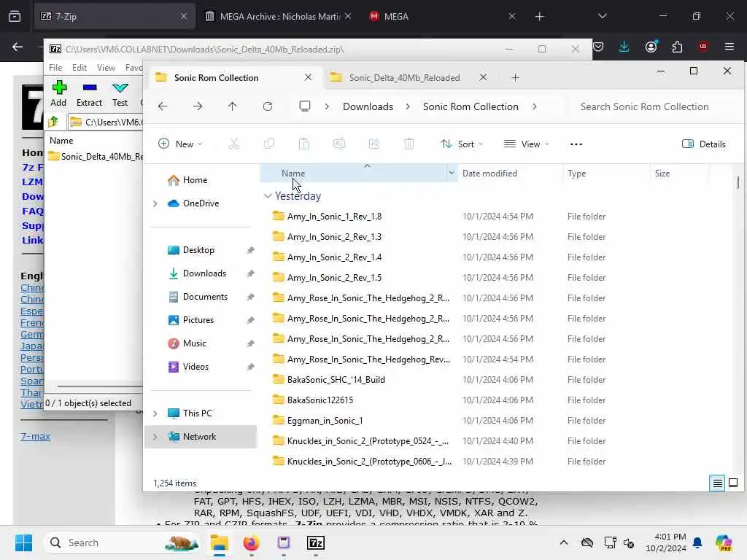Click the Rename icon in Explorer toolbar
747x560 pixels.
click(x=339, y=144)
